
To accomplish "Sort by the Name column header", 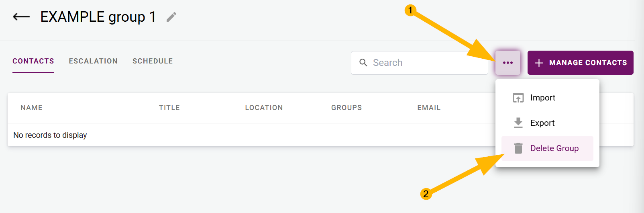I will [x=31, y=108].
